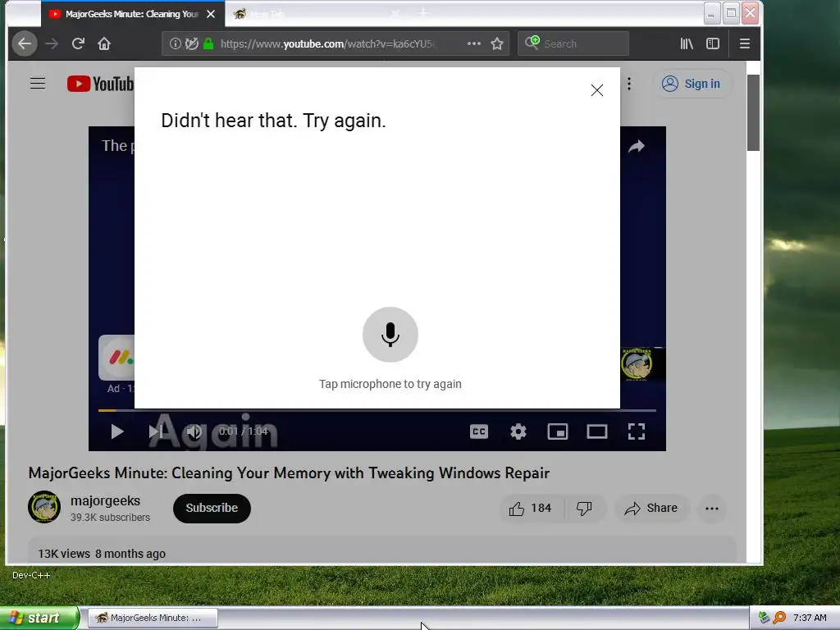Click the magnifier tray icon
This screenshot has width=840, height=630.
point(779,618)
